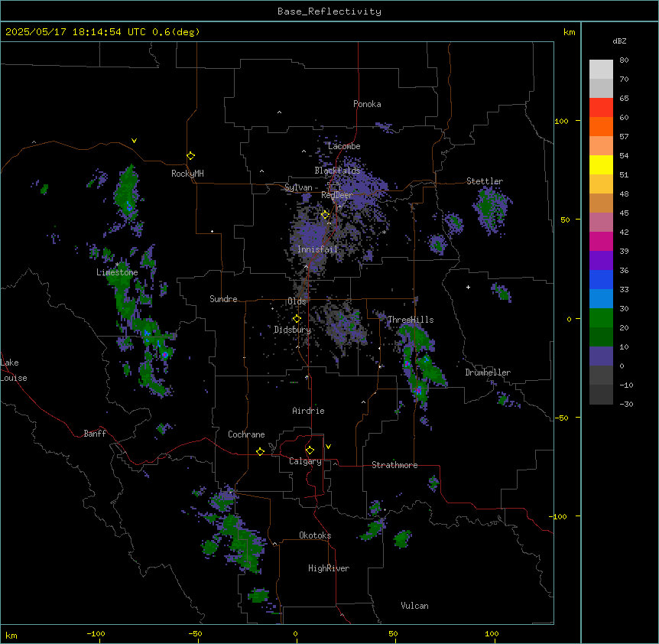Select the purple swatch between 39 and 36
Viewport: 659px width, 644px height.
click(x=601, y=261)
